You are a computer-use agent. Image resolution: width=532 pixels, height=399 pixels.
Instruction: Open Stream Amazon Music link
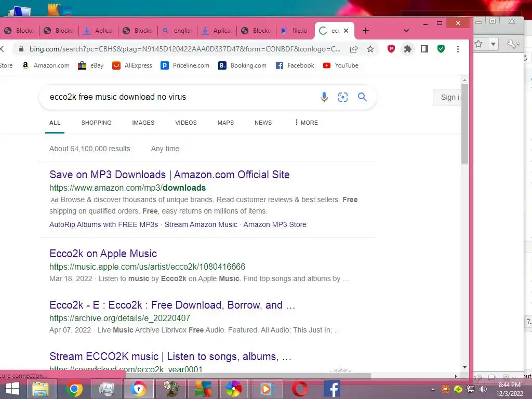(x=201, y=224)
